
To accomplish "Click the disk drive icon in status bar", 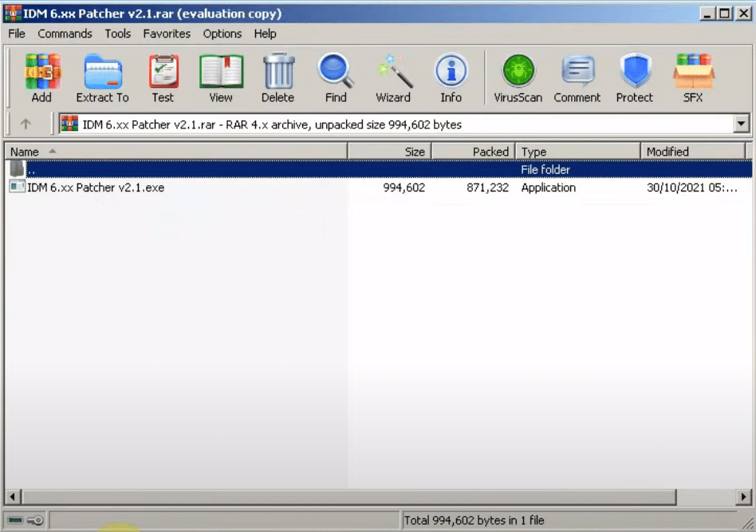I will tap(15, 520).
